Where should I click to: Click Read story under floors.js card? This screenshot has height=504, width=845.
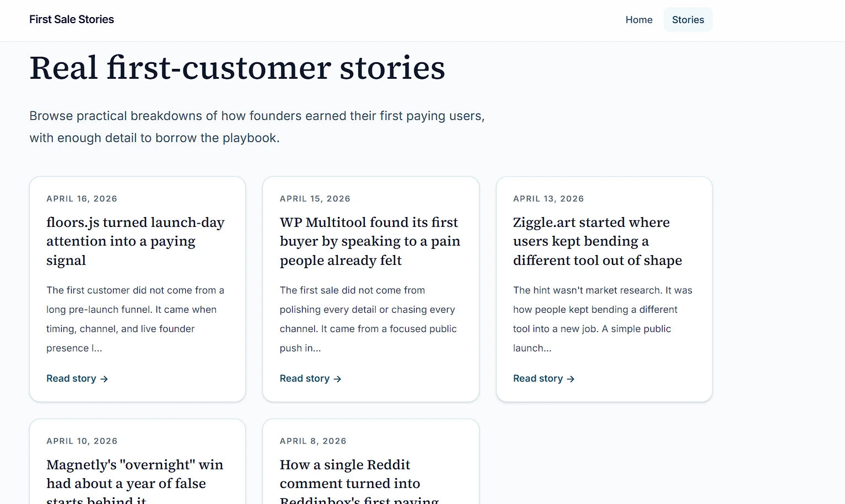tap(71, 378)
